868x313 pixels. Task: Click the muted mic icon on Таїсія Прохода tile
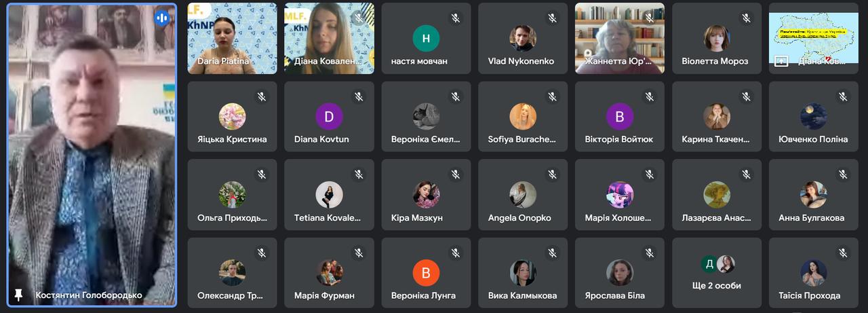point(843,253)
